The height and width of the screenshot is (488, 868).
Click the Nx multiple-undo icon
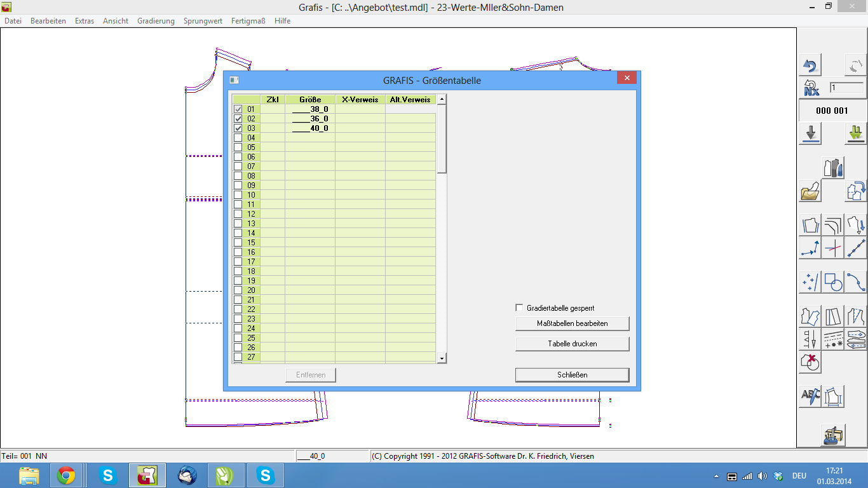(x=810, y=88)
